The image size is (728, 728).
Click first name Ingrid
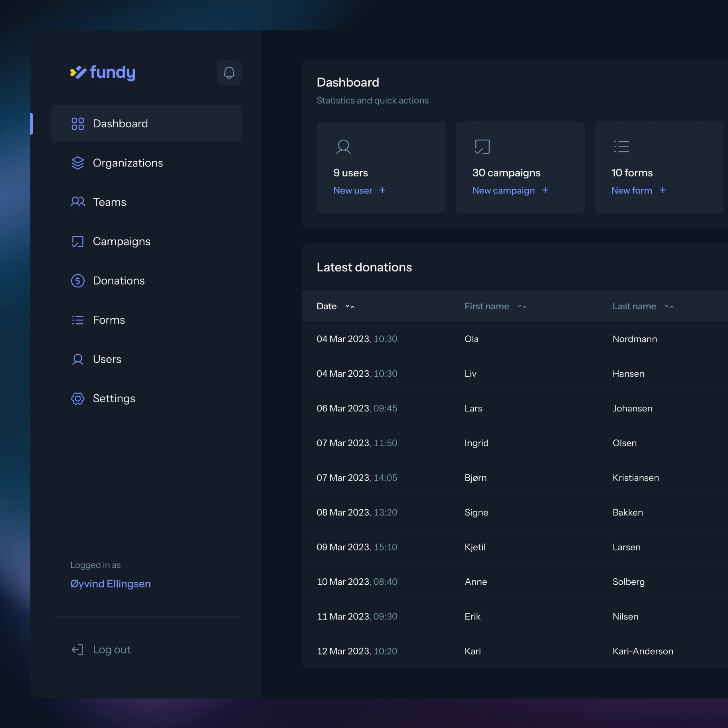(476, 443)
